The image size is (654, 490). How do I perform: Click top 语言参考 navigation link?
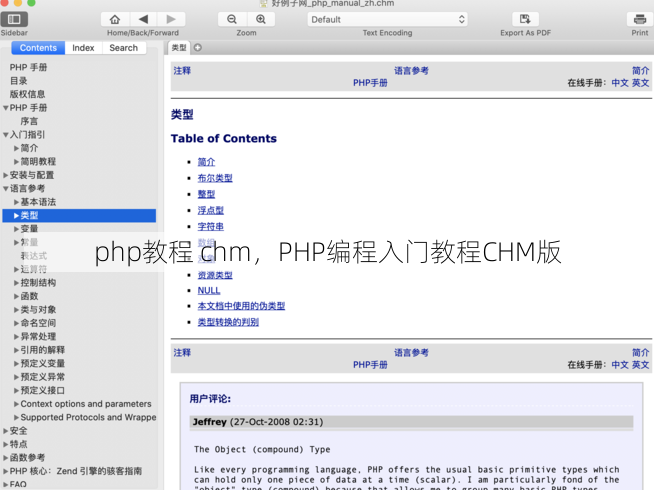(411, 71)
